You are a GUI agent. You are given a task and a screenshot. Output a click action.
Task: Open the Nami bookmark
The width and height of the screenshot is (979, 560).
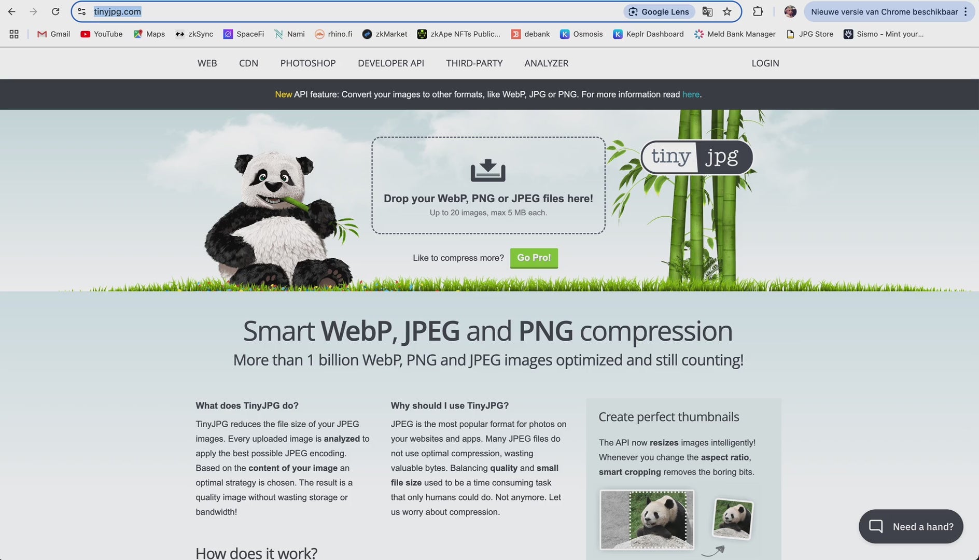click(x=289, y=34)
